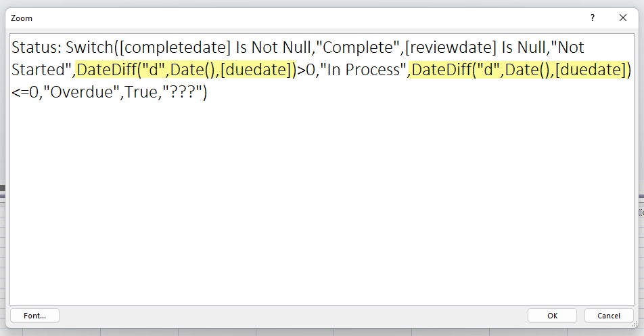Viewport: 644px width, 336px height.
Task: Cancel the Zoom dialog
Action: (x=609, y=316)
